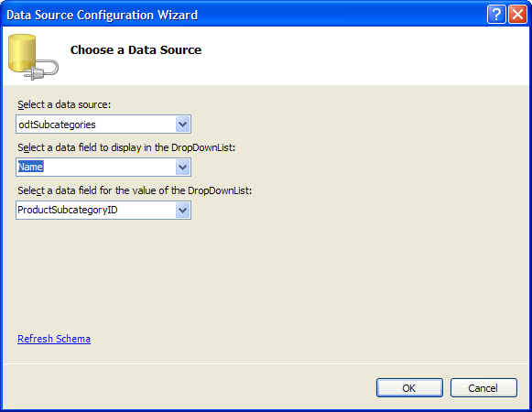This screenshot has height=412, width=532.
Task: Dismiss dialog with the Cancel button
Action: click(483, 387)
